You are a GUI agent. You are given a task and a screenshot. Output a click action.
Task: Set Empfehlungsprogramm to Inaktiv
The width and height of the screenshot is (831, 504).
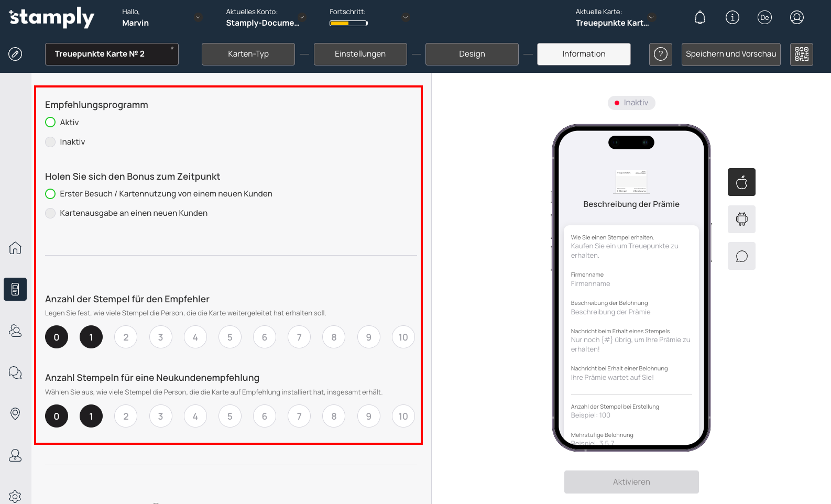pos(51,142)
